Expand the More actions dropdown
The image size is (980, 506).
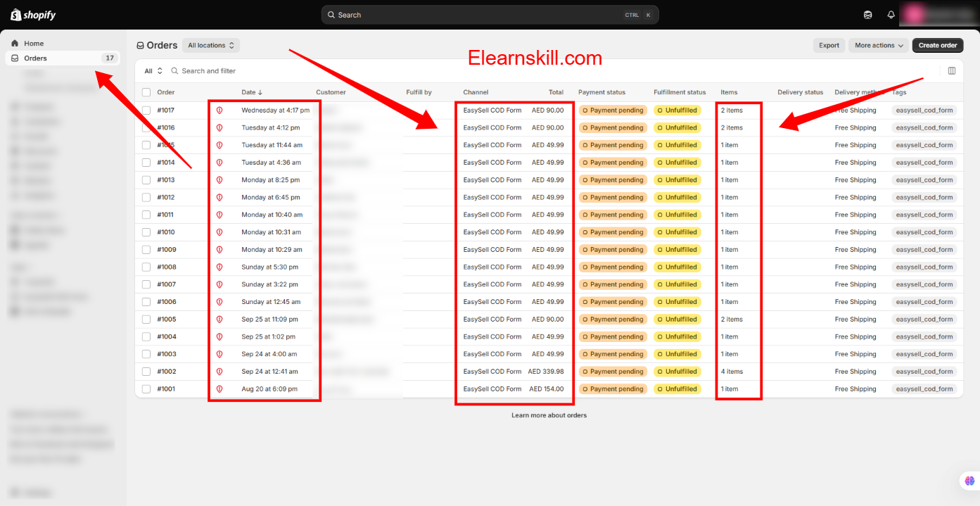point(879,45)
